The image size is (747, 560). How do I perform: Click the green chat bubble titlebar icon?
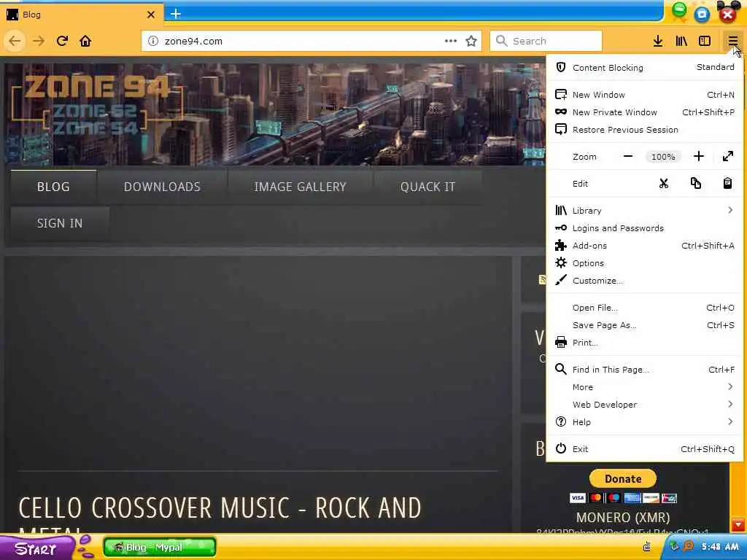(x=679, y=12)
